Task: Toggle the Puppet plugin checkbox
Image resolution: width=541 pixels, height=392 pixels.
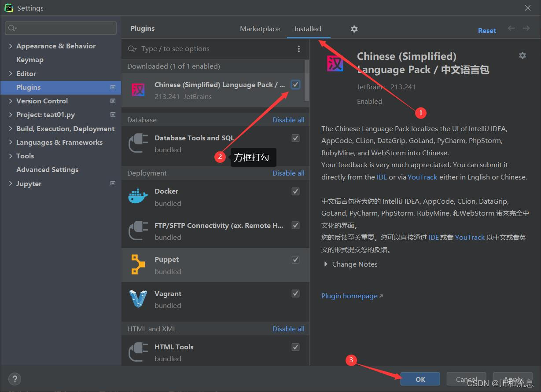Action: point(295,260)
